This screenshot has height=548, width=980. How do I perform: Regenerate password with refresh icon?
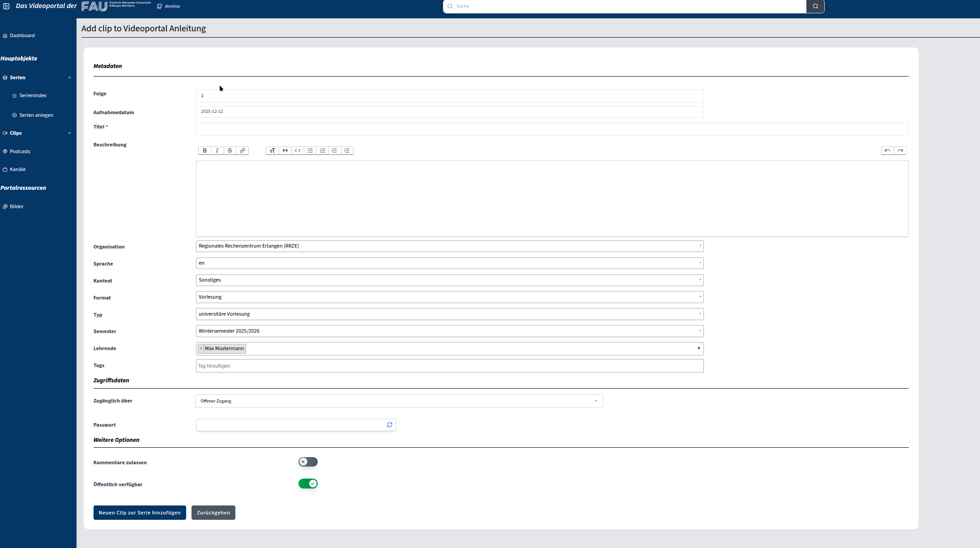(389, 425)
